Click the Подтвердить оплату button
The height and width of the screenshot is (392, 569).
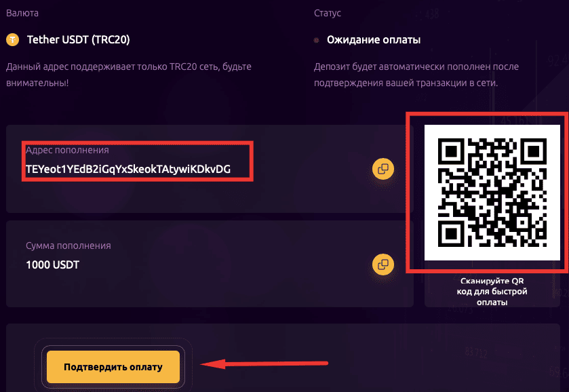113,367
